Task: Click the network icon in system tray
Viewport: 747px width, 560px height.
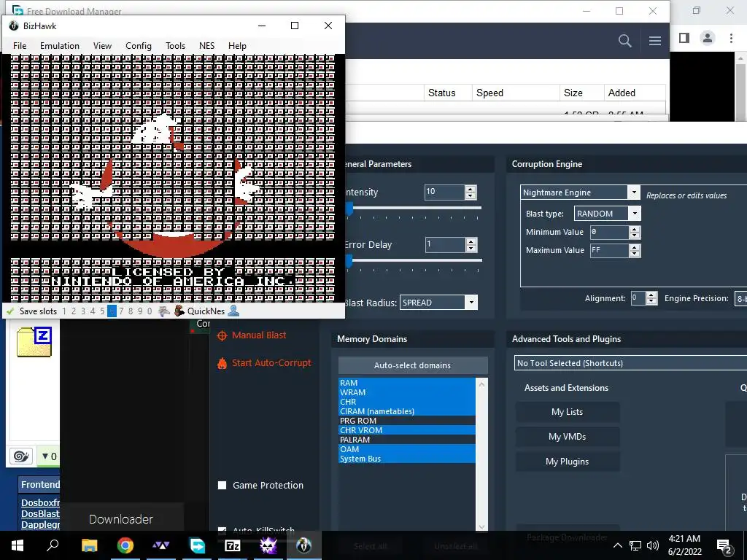Action: coord(635,545)
